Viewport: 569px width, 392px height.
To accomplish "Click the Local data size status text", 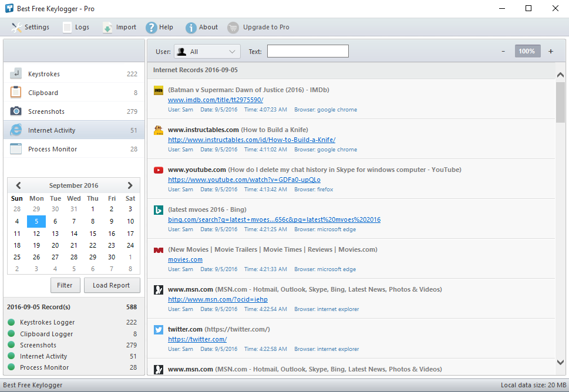I will coord(533,385).
